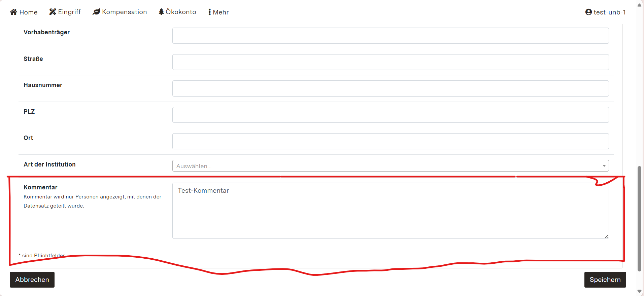Grab the Kommentar textarea resize handle
Screen dimensions: 644x296
606,236
